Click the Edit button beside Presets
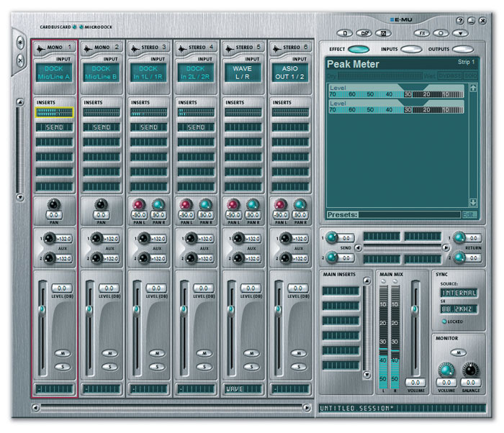 coord(469,214)
